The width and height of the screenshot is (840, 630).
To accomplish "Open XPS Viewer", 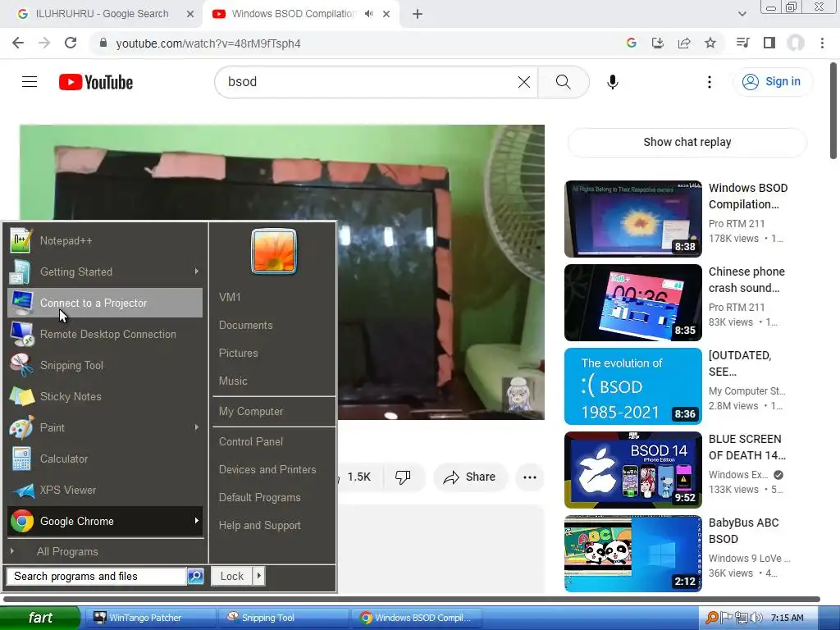I will (105, 490).
